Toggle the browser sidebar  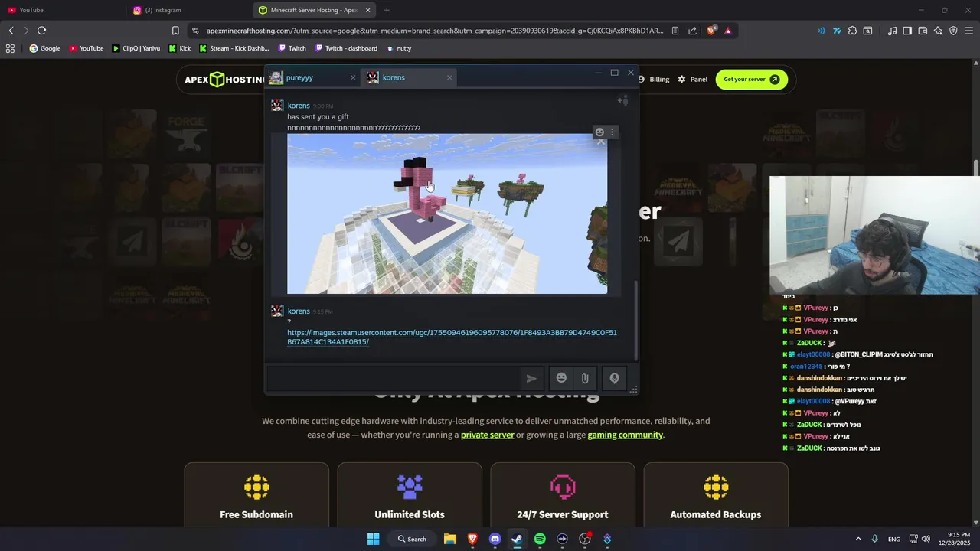pos(907,31)
